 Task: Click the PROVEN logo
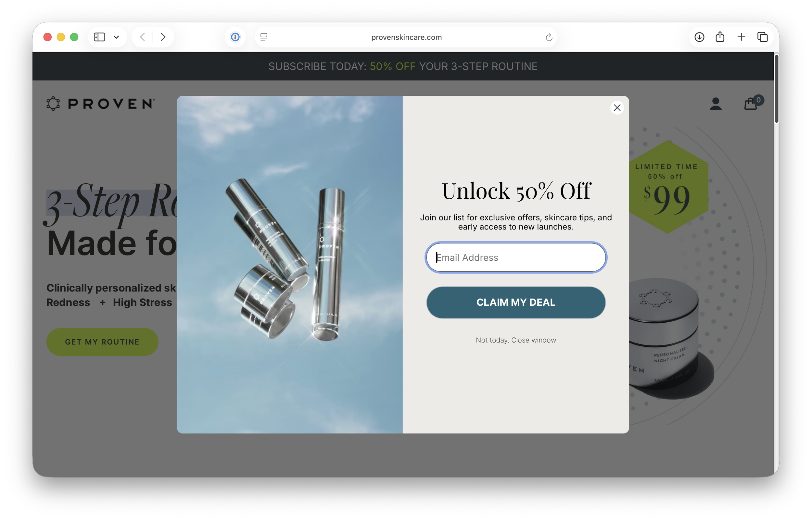101,104
